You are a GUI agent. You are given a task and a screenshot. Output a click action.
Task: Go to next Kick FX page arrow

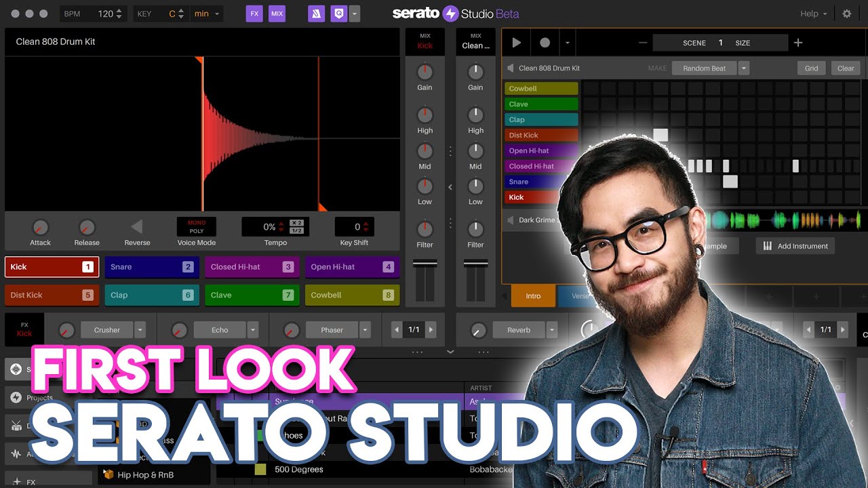430,330
